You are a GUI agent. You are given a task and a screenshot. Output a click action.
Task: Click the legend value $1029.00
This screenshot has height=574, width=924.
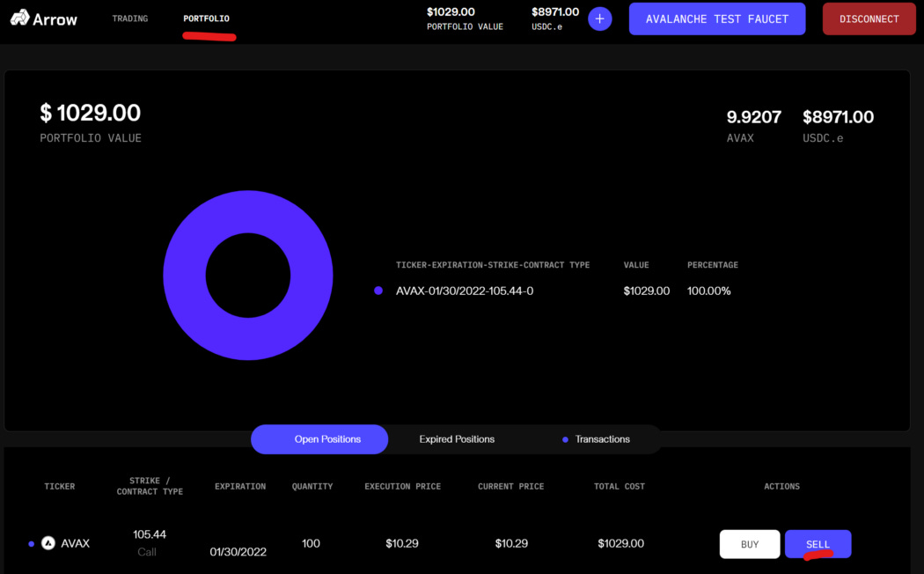647,291
